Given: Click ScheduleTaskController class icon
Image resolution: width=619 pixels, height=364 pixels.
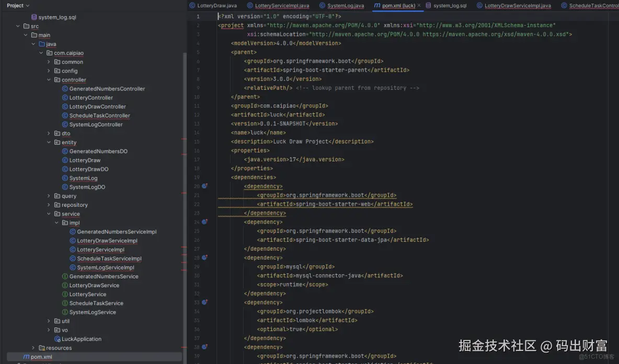Looking at the screenshot, I should (65, 115).
